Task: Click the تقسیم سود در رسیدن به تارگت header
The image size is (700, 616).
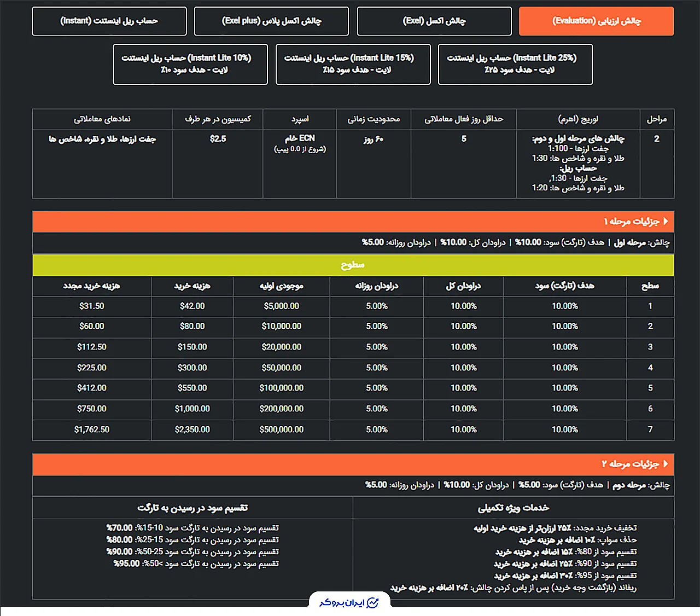Action: [x=192, y=508]
